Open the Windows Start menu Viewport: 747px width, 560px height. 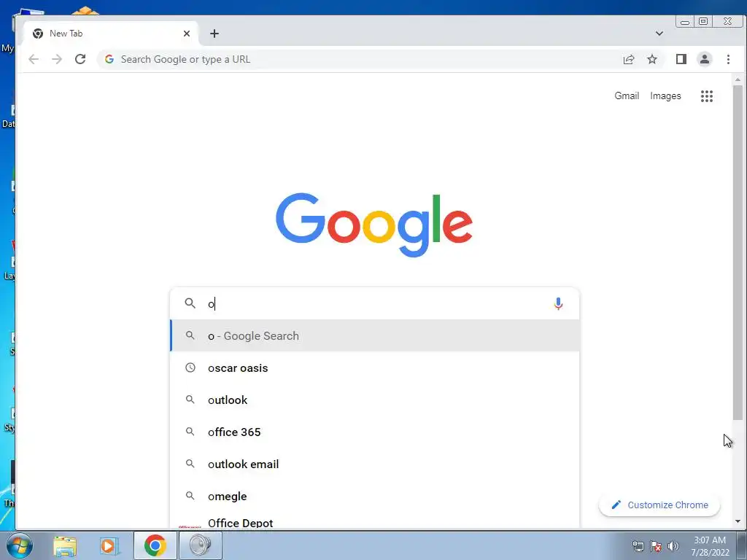pos(20,545)
